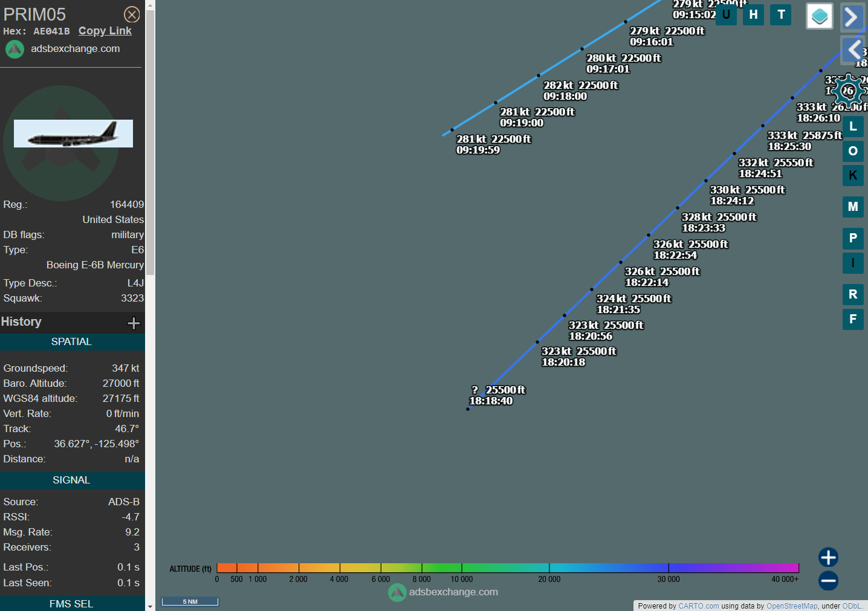
Task: Click the sidebar scrollbar down arrow
Action: 150,606
